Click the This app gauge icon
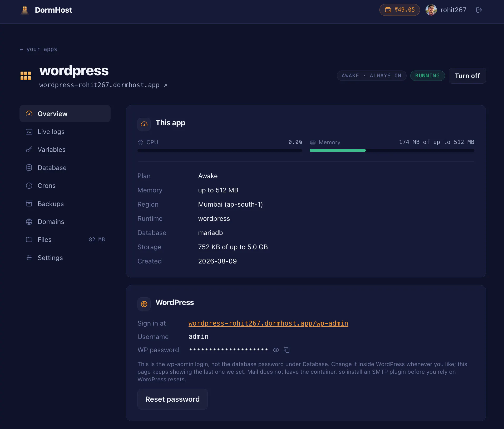 [x=144, y=124]
